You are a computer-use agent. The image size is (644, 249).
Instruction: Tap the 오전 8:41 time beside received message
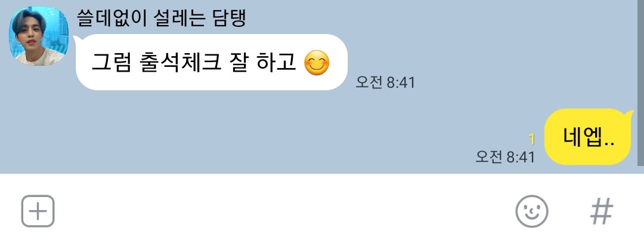385,83
